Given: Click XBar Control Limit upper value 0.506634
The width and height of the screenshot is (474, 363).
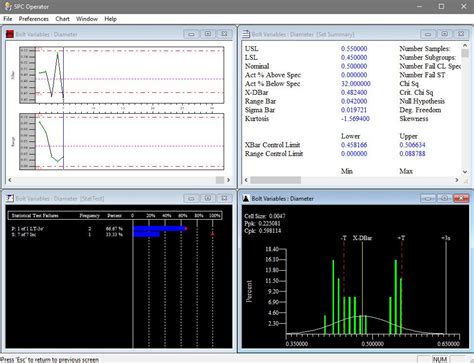Looking at the screenshot, I should pos(412,145).
